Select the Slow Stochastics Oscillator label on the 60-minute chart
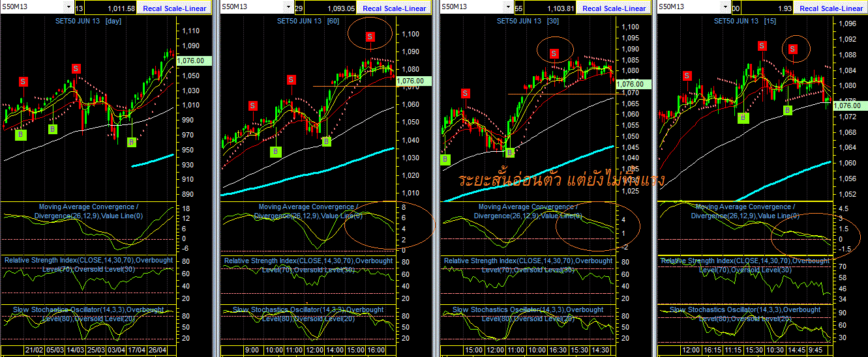Image resolution: width=868 pixels, height=357 pixels. click(308, 313)
